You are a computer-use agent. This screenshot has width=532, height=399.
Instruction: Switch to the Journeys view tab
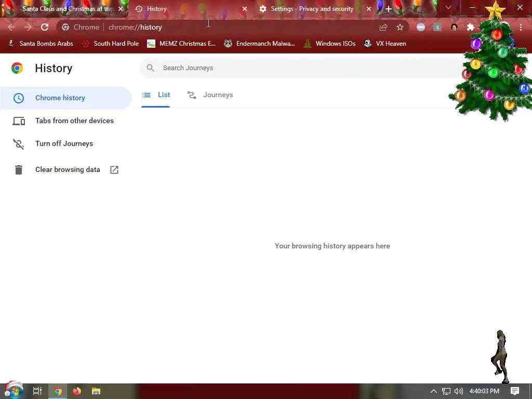(x=210, y=95)
